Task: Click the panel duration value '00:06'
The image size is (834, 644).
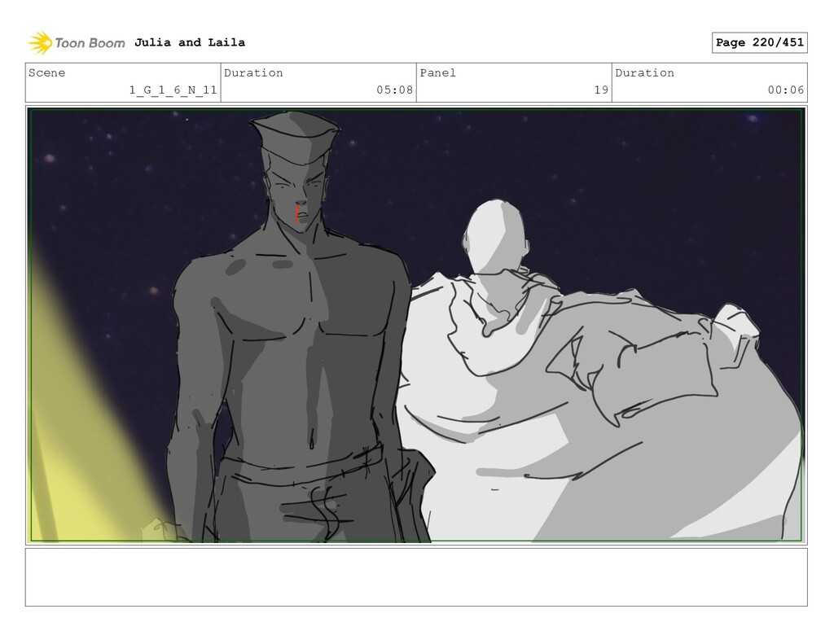Action: (x=786, y=90)
